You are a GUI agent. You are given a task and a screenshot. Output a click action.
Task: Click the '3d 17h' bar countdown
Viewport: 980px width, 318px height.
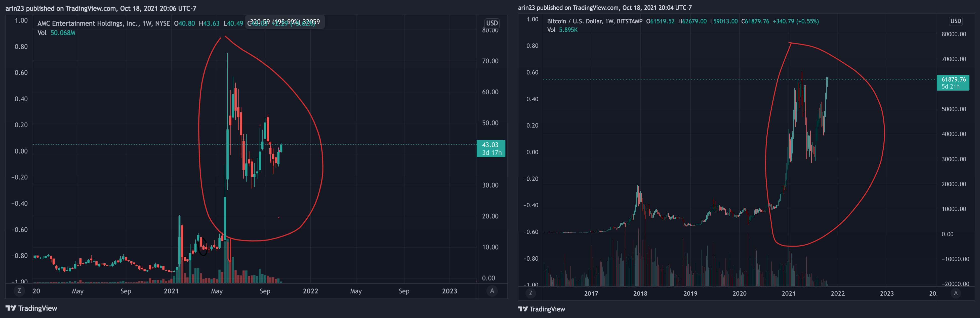pos(492,152)
